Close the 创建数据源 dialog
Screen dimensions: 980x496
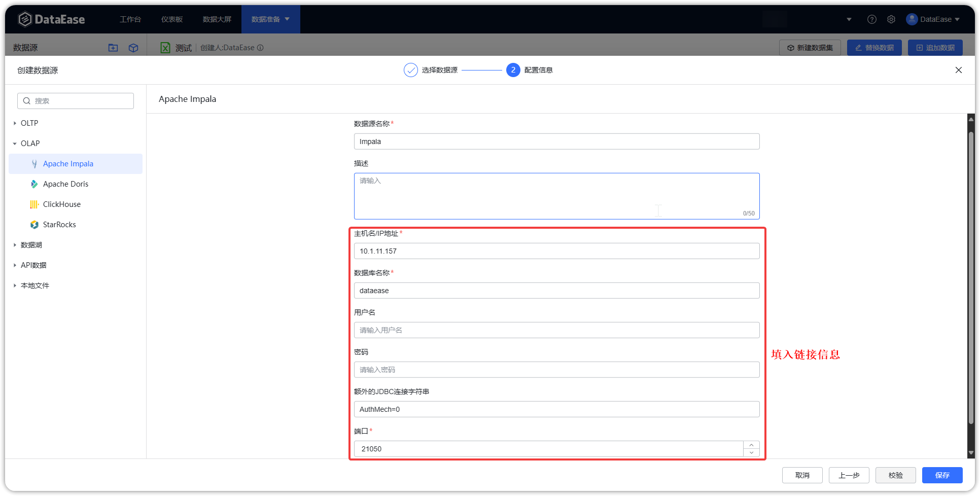coord(959,70)
